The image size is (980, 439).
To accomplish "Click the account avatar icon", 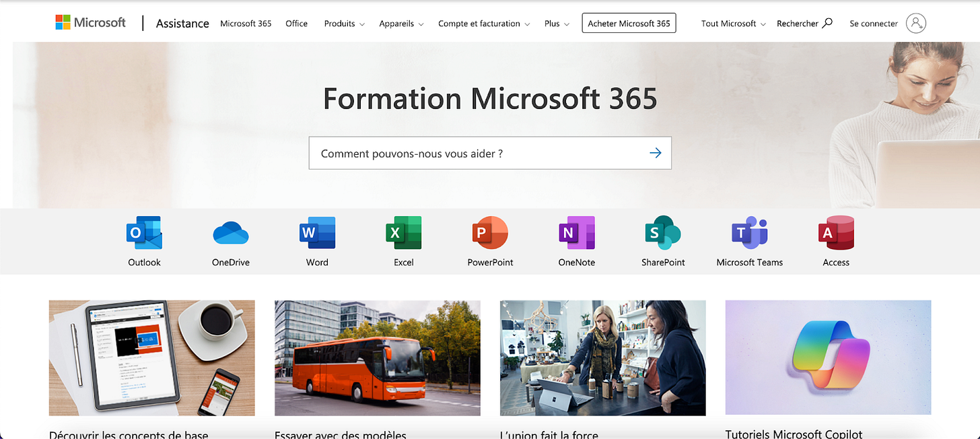I will tap(916, 23).
